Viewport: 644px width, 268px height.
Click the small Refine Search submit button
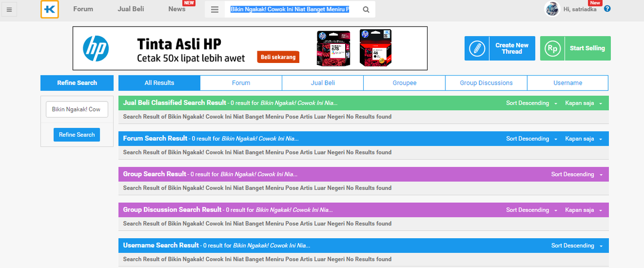[x=77, y=135]
